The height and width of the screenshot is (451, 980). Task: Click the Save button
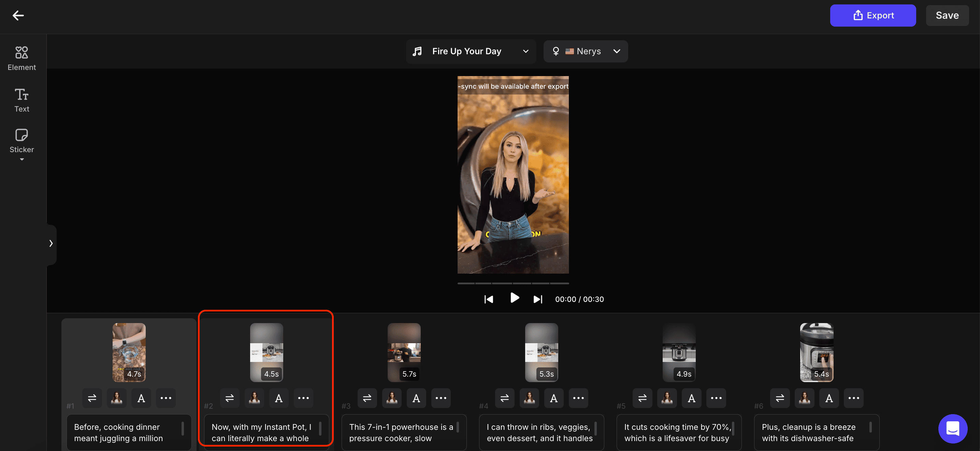[x=947, y=16]
